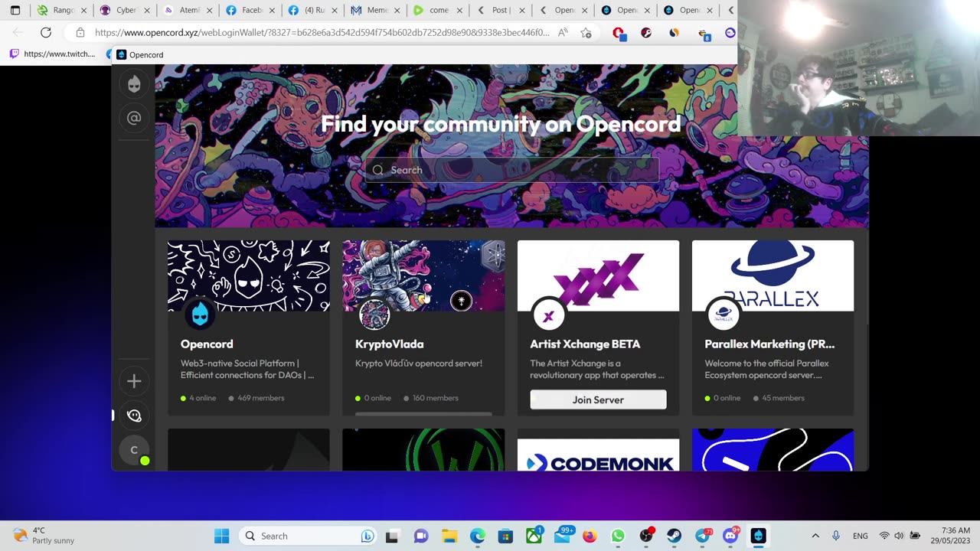
Task: Click the microphone tray icon
Action: coord(836,536)
